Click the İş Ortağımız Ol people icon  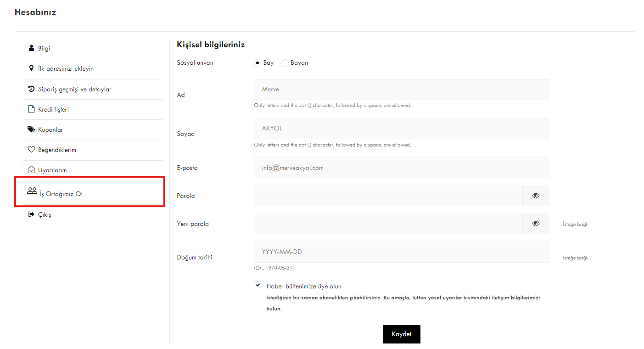pos(32,191)
